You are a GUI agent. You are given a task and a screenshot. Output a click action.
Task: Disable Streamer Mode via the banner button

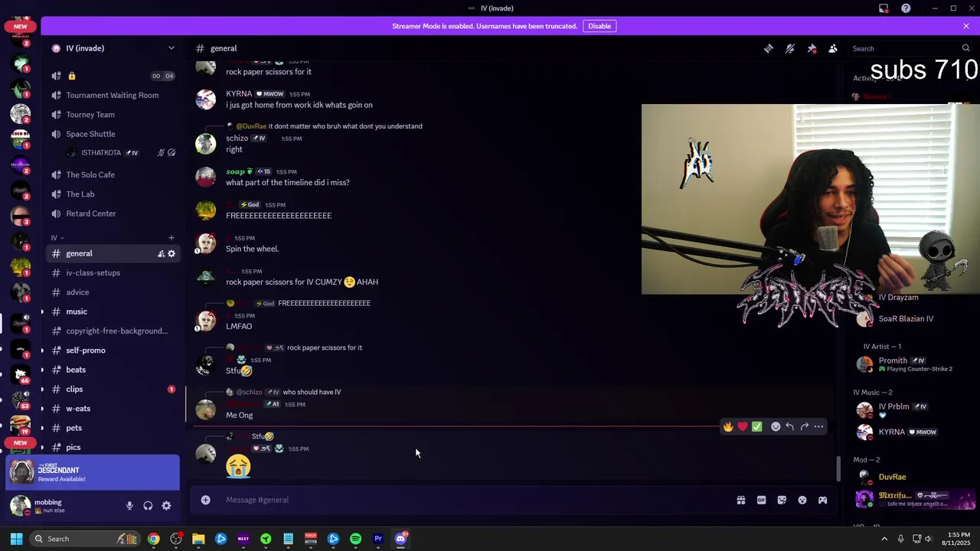point(599,26)
